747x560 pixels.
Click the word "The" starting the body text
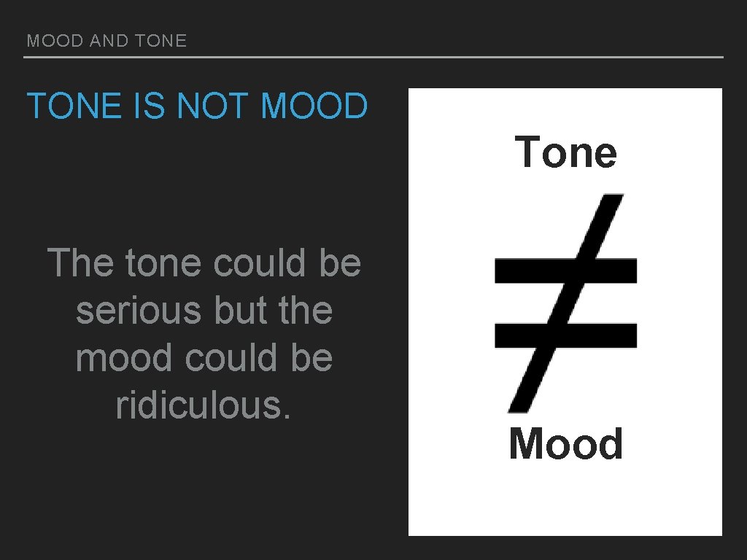coord(80,263)
